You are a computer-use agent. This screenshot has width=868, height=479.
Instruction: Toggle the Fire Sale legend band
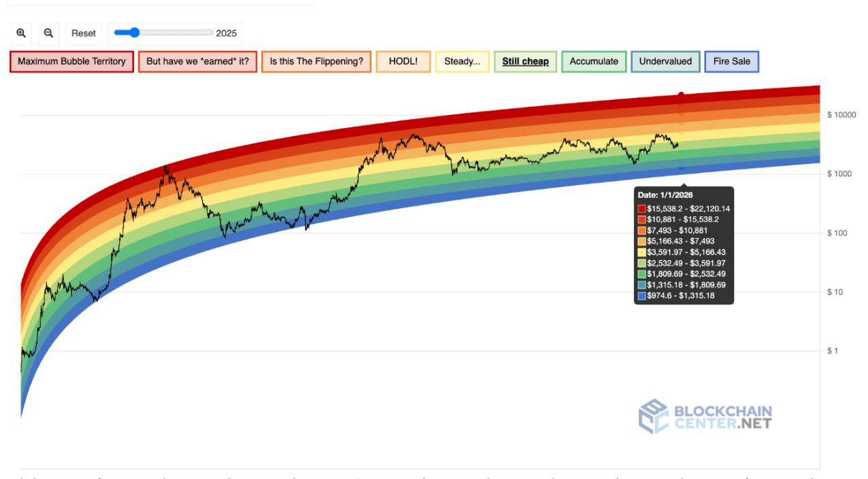(732, 61)
